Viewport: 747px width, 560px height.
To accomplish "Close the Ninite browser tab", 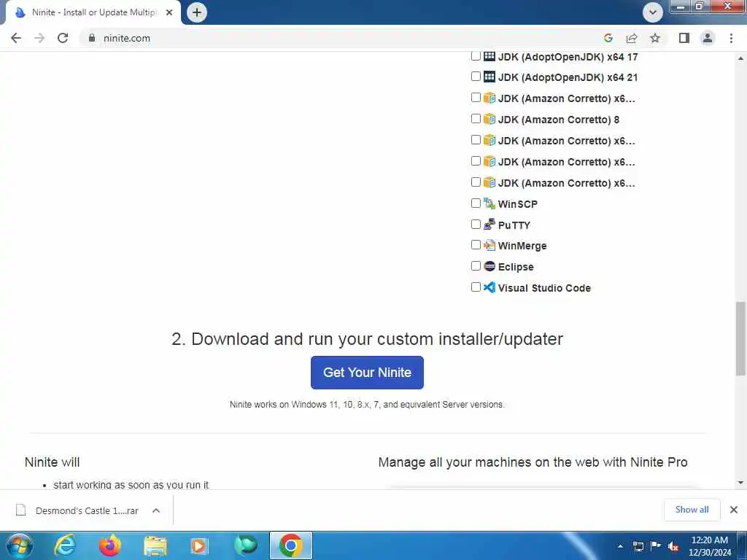I will (169, 13).
